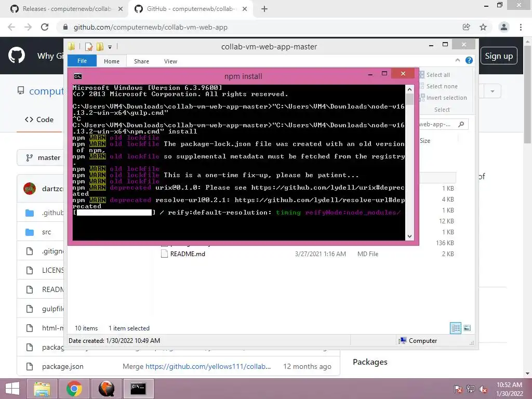
Task: Click network tray icon
Action: tap(471, 389)
